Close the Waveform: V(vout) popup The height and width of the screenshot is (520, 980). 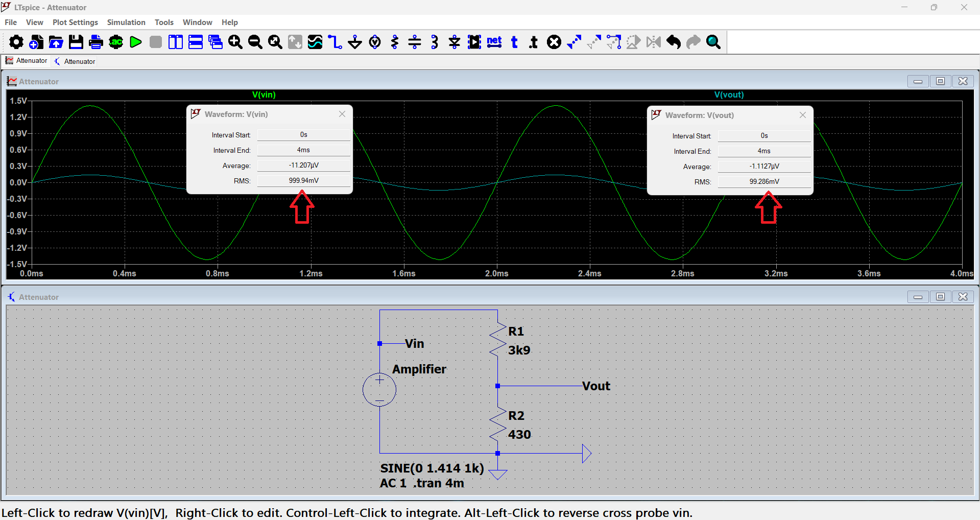(x=803, y=115)
